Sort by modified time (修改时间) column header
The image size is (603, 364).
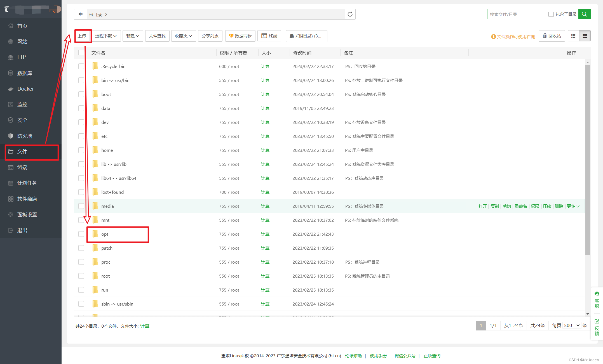302,53
